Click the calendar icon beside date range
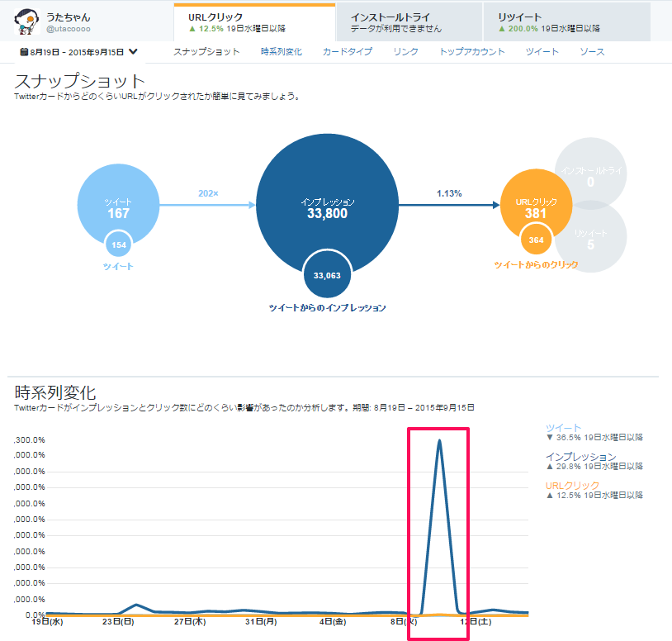 tap(24, 52)
